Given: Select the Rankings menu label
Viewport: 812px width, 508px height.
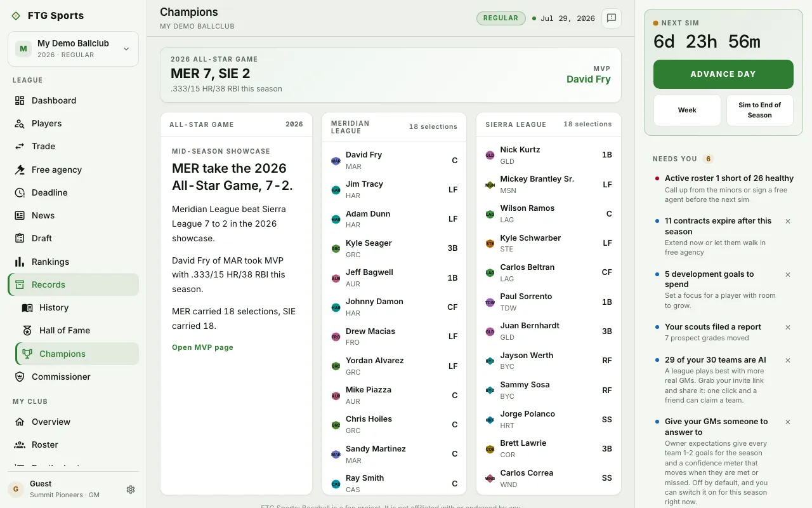Looking at the screenshot, I should tap(50, 262).
